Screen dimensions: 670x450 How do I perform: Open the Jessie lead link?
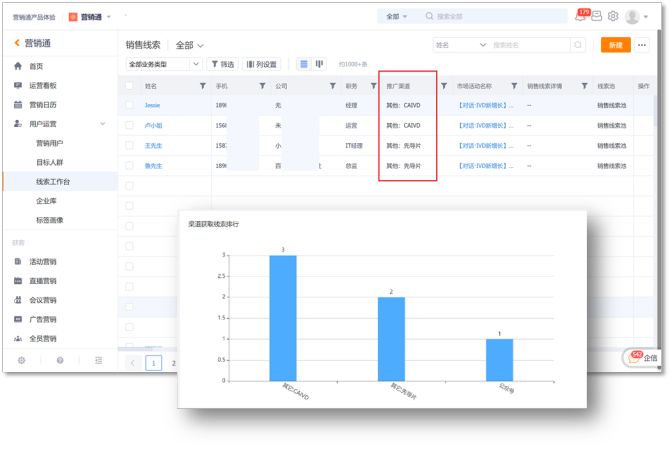[x=152, y=105]
